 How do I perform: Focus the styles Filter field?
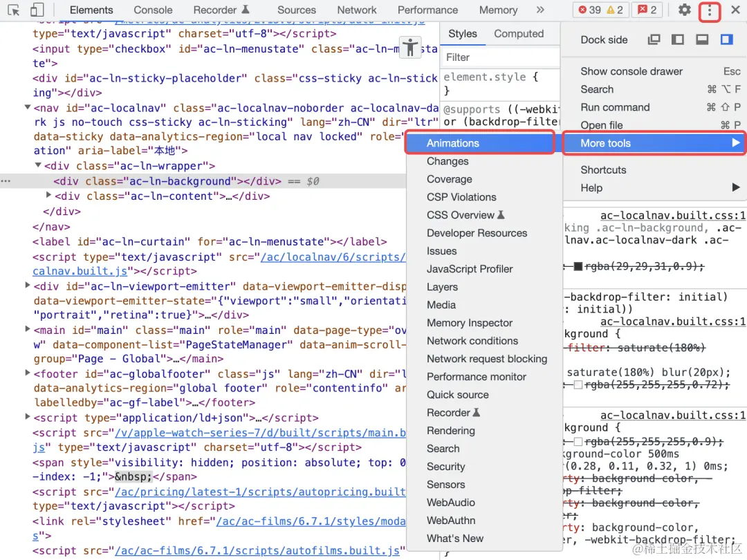500,57
